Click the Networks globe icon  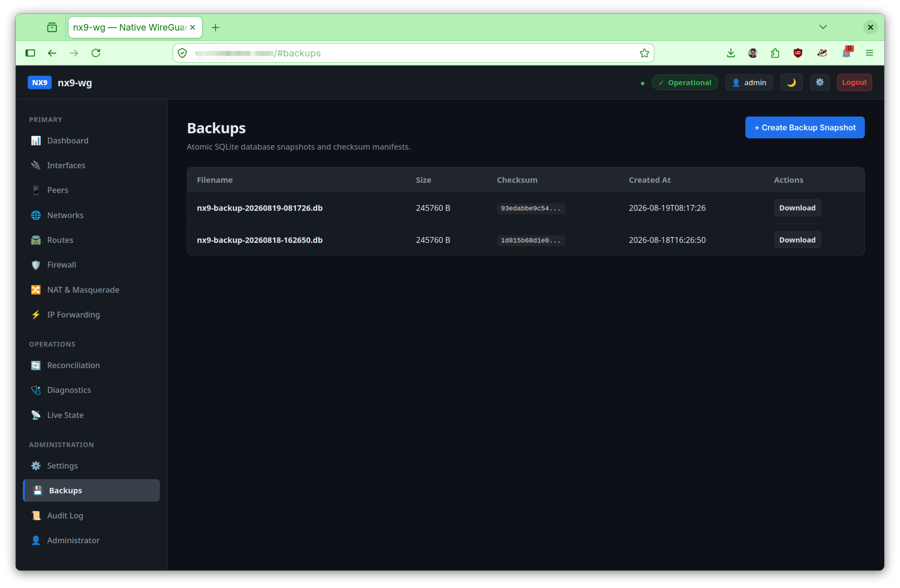tap(36, 215)
